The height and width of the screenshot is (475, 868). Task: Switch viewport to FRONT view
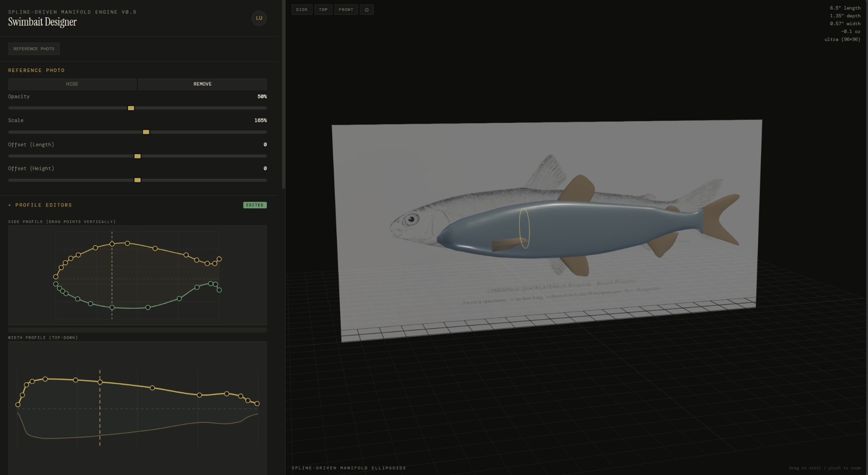(346, 10)
